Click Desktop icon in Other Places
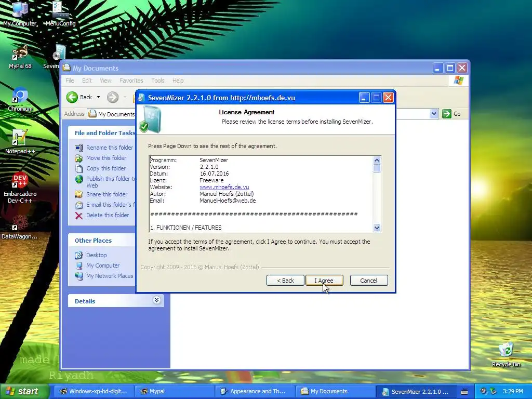Image resolution: width=532 pixels, height=399 pixels. (79, 255)
